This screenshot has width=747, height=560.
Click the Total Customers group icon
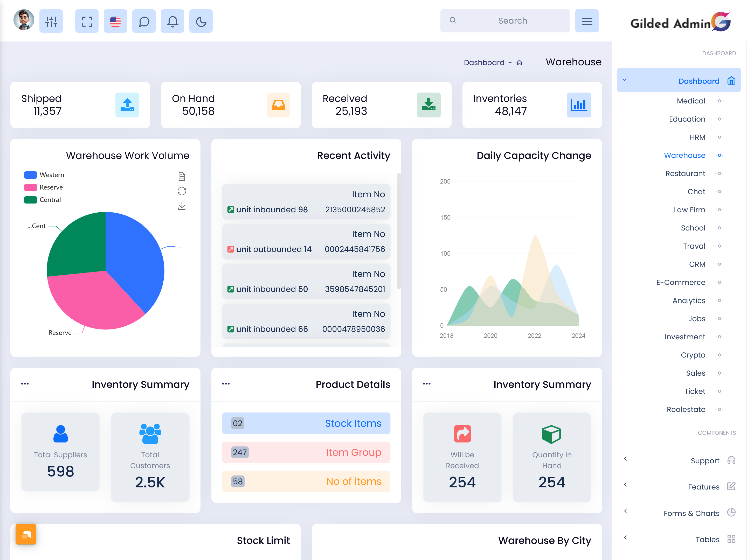[x=150, y=434]
